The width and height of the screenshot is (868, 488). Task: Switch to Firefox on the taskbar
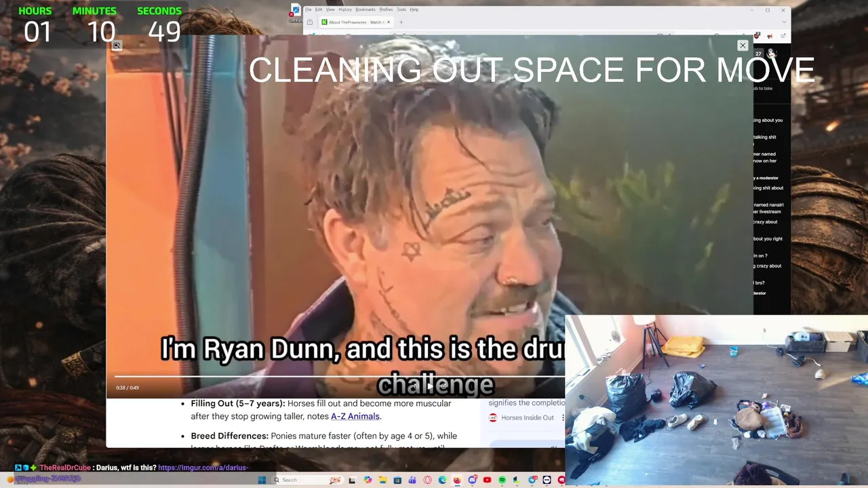click(458, 480)
